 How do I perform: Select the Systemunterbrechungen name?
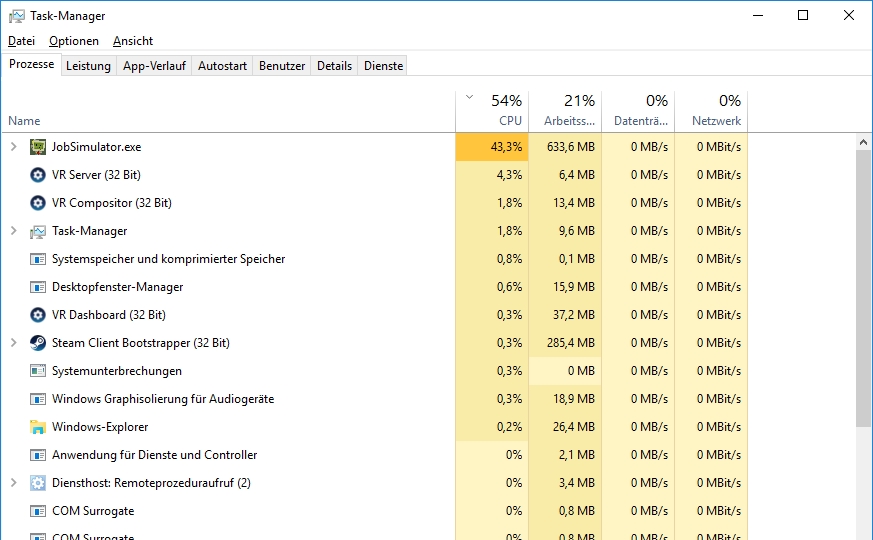point(116,371)
